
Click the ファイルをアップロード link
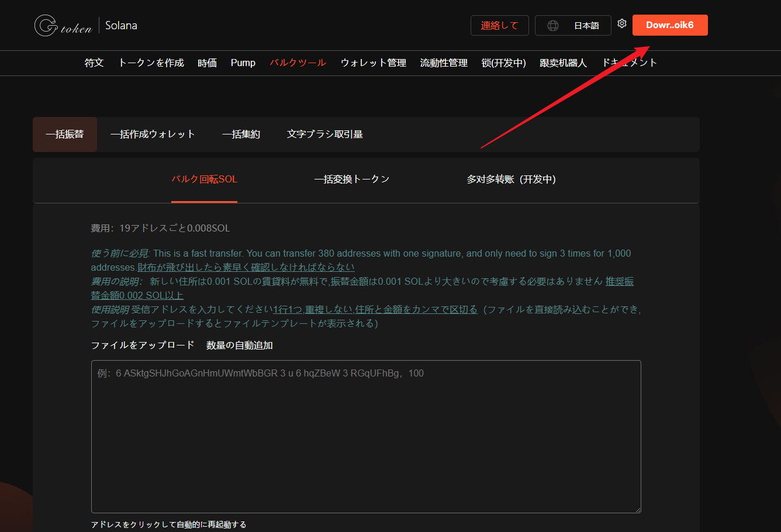pos(143,346)
